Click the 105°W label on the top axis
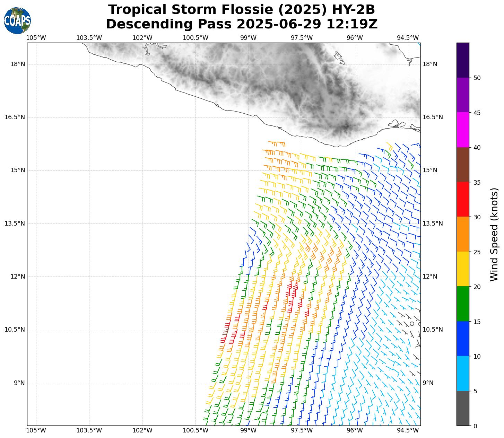 (x=36, y=38)
